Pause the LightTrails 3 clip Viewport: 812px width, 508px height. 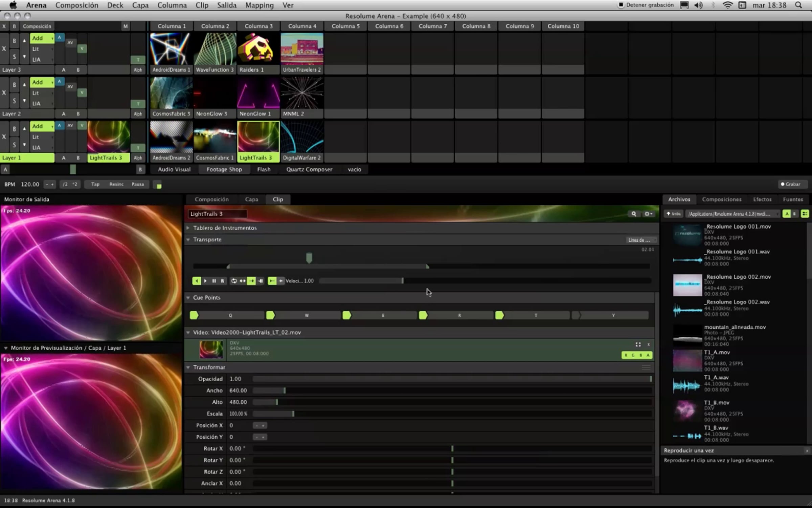pos(214,281)
